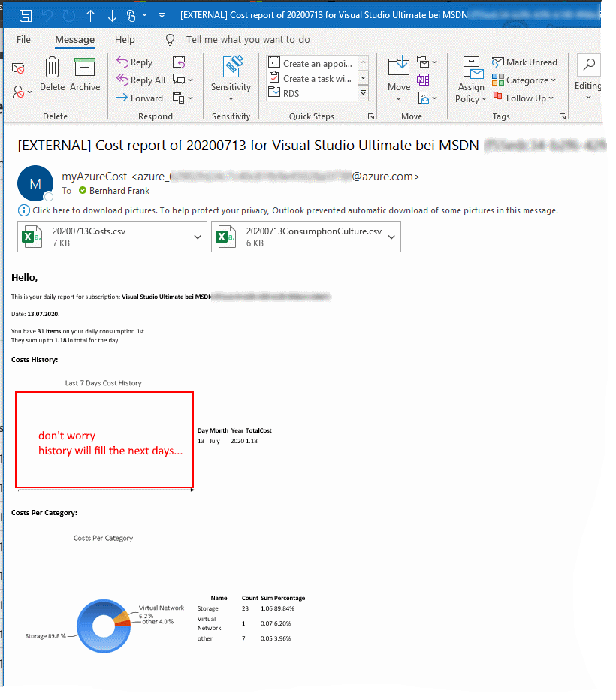This screenshot has width=616, height=700.
Task: Mark the message as Unread
Action: [524, 62]
